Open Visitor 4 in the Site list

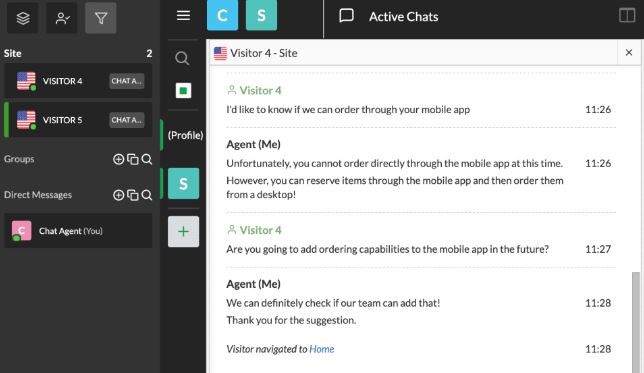[78, 81]
